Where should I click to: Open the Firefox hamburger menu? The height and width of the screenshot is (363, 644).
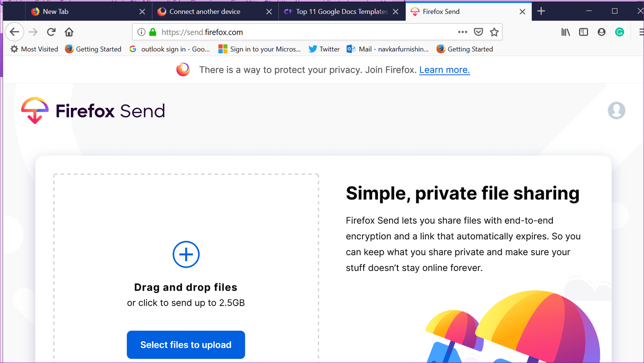(x=640, y=32)
